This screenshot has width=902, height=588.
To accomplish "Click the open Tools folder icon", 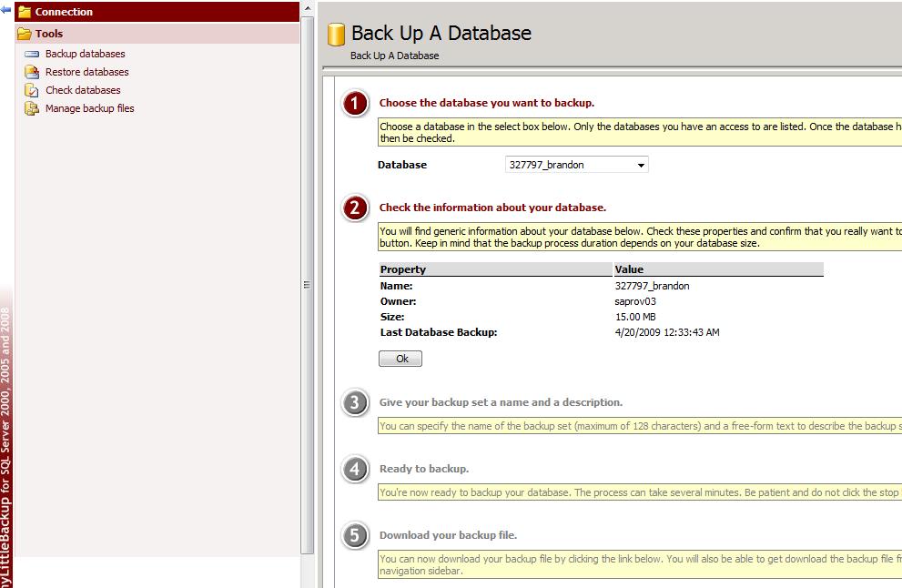I will [x=25, y=34].
